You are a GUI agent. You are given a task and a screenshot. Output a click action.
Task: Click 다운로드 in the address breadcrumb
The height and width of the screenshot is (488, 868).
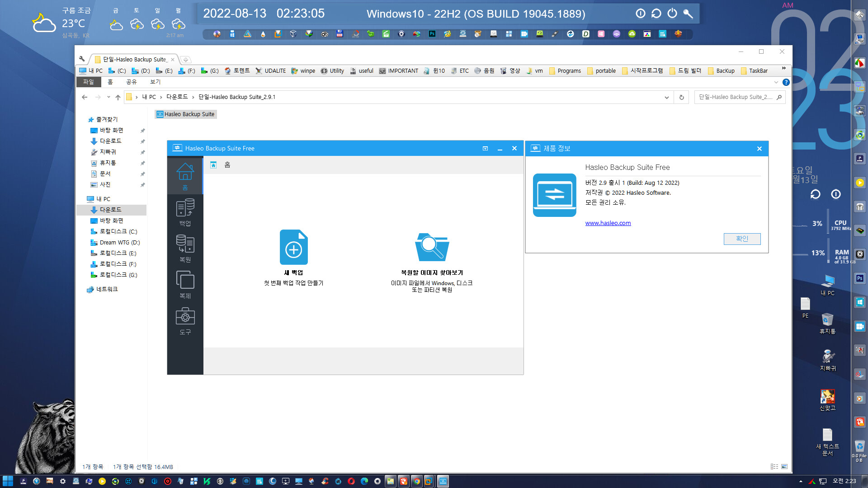177,97
